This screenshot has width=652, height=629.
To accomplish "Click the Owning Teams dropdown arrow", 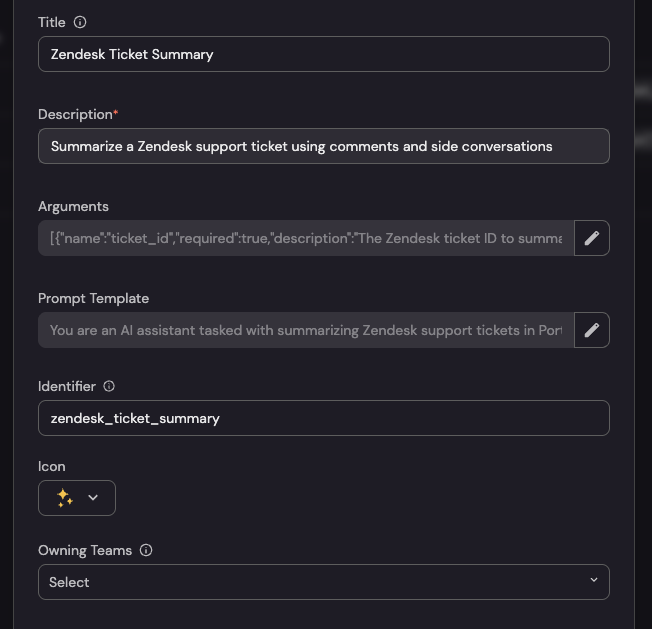I will tap(593, 581).
